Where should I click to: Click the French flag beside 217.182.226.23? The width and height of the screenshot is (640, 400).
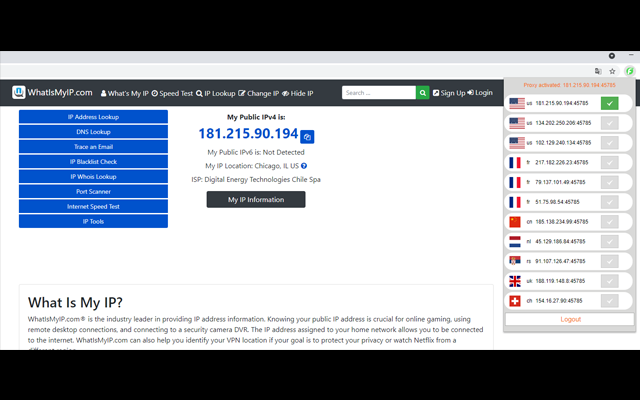pyautogui.click(x=515, y=162)
